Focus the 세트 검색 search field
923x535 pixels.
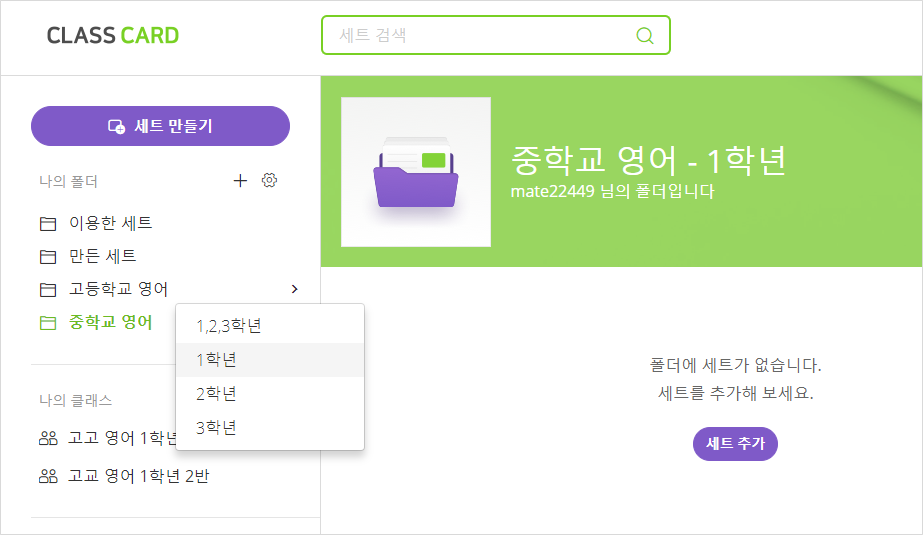[x=496, y=35]
